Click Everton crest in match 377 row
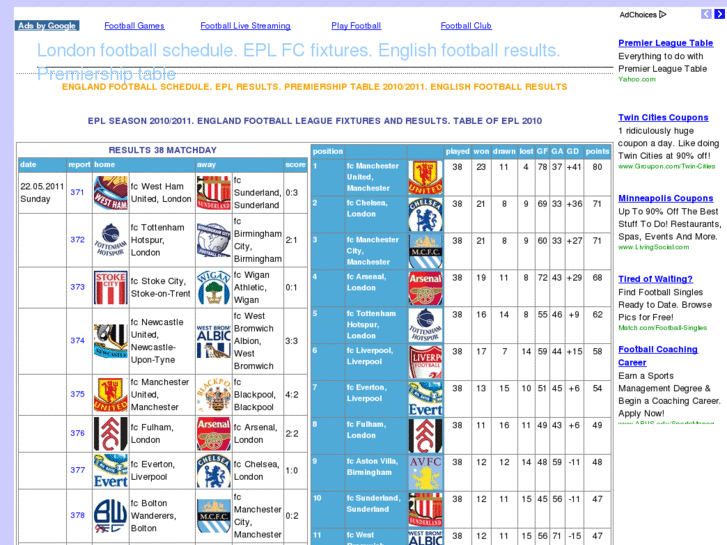 [110, 471]
